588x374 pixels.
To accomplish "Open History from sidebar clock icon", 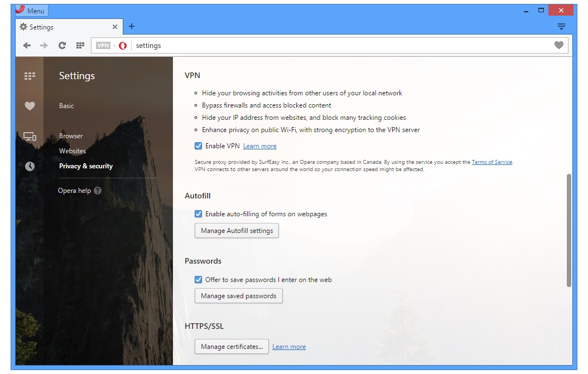I will click(x=30, y=166).
